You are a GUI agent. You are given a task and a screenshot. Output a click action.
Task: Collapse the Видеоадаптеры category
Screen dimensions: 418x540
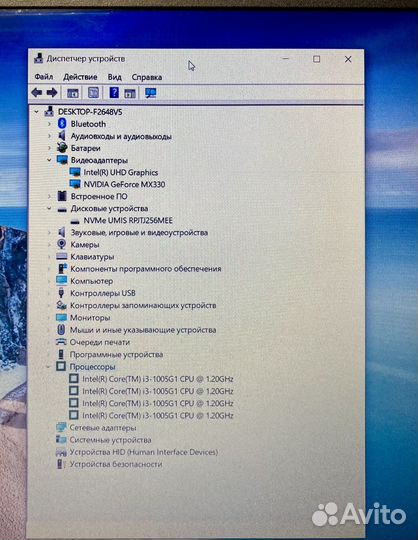pyautogui.click(x=49, y=160)
